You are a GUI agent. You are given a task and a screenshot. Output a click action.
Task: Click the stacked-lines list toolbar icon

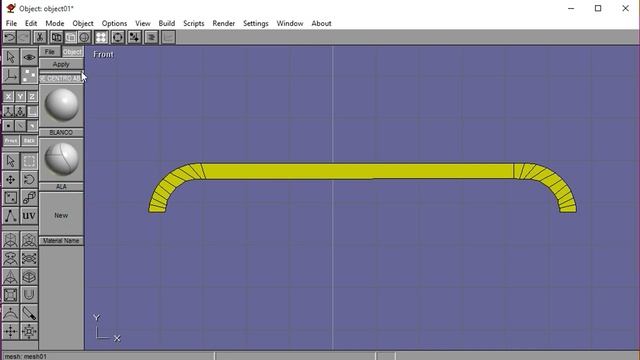151,38
